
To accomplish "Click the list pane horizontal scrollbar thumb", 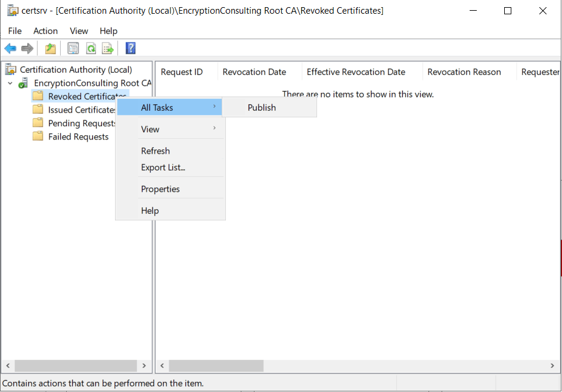I will click(x=216, y=365).
